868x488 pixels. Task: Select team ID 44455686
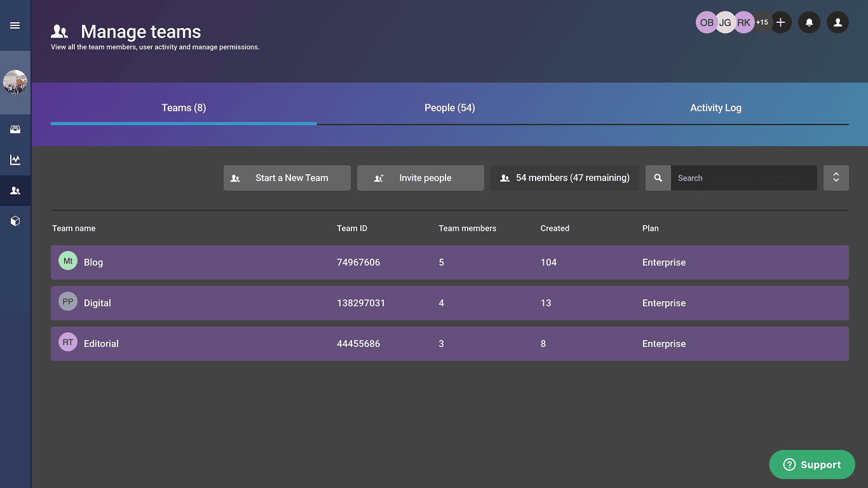pos(358,344)
